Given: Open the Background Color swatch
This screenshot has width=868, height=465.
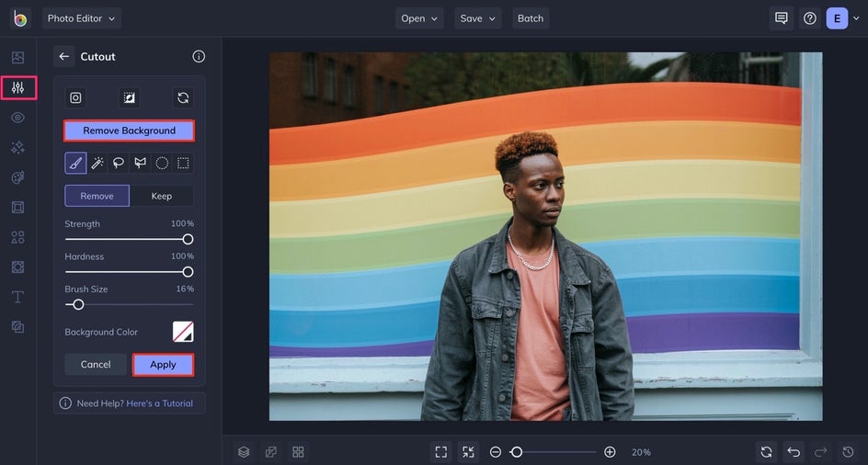Looking at the screenshot, I should point(183,332).
